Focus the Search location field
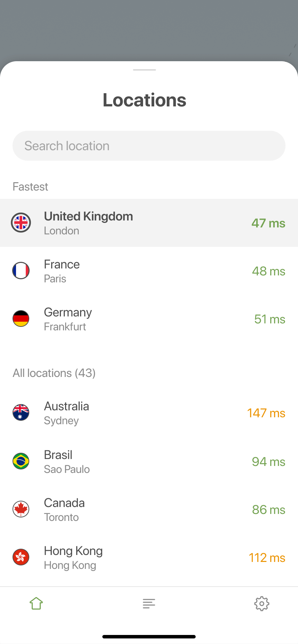 [x=149, y=146]
